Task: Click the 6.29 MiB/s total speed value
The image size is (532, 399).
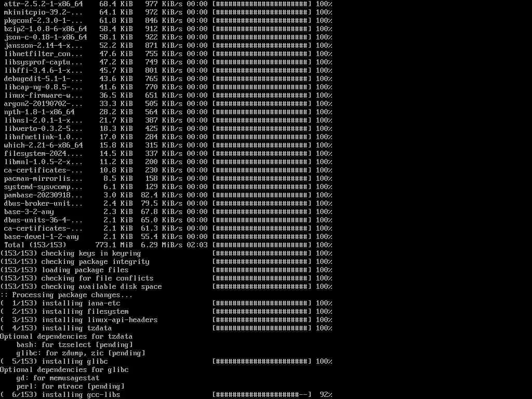Action: point(162,245)
